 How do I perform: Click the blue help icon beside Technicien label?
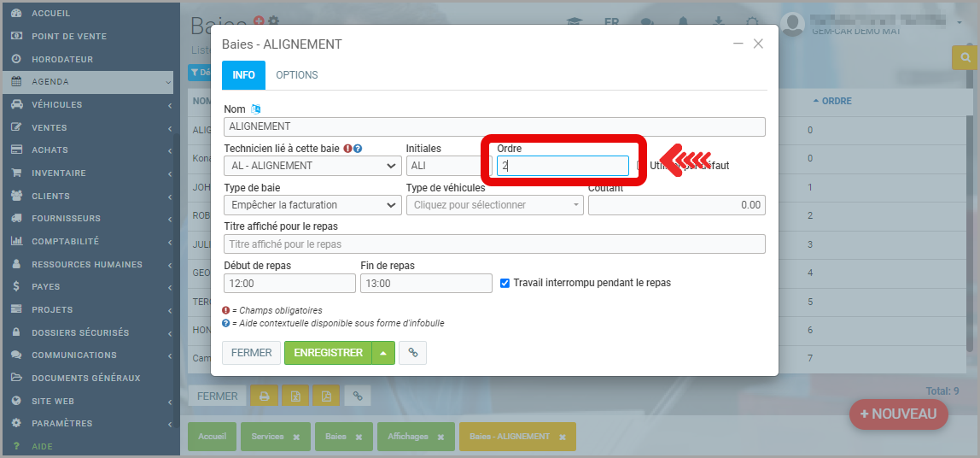tap(359, 149)
